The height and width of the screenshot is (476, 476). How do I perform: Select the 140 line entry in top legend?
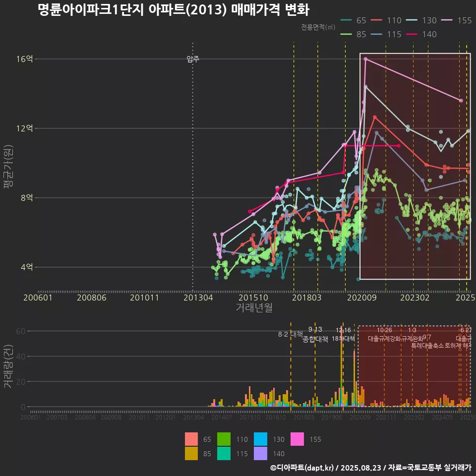(x=421, y=34)
